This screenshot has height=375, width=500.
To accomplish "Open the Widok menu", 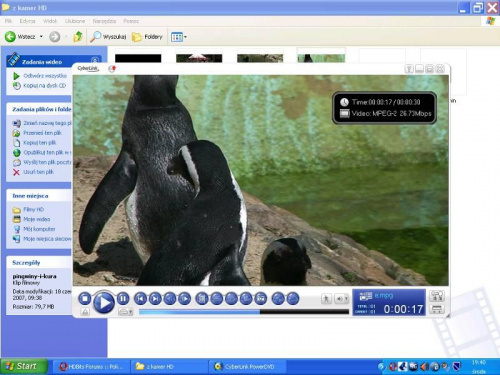I will click(50, 21).
